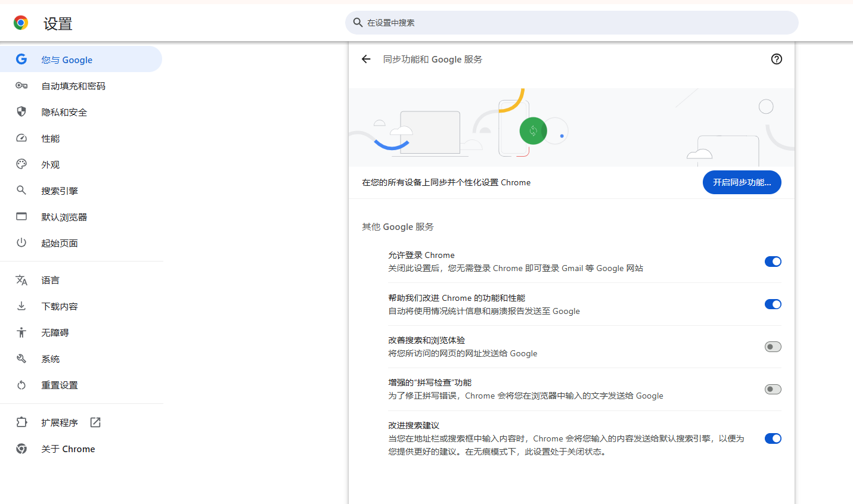853x504 pixels.
Task: Click the accessibility person icon for 无障碍
Action: pos(21,332)
